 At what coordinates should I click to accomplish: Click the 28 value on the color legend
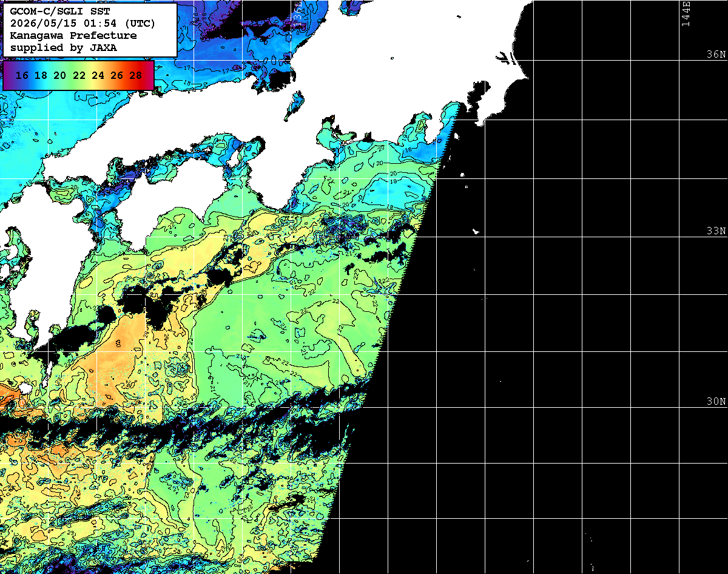tap(136, 75)
